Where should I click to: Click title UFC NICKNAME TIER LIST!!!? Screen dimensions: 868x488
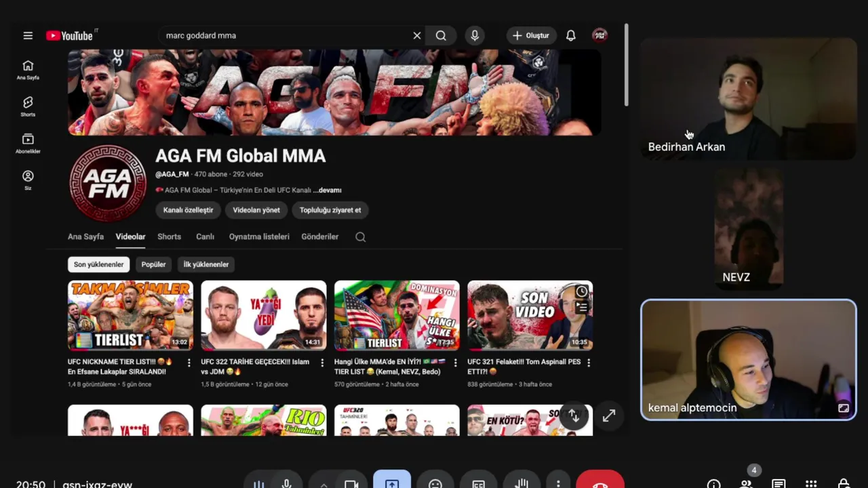click(120, 367)
